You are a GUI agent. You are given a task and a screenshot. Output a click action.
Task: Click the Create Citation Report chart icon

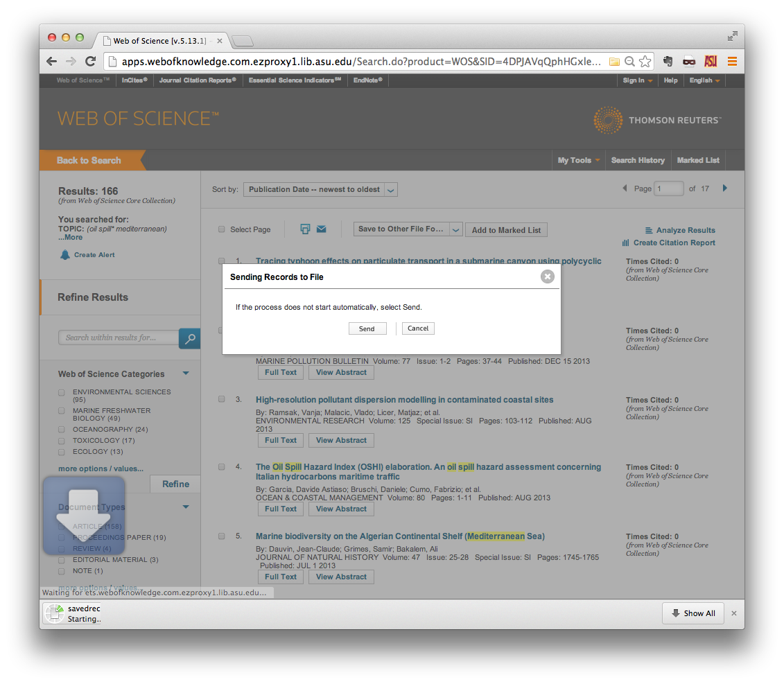625,243
